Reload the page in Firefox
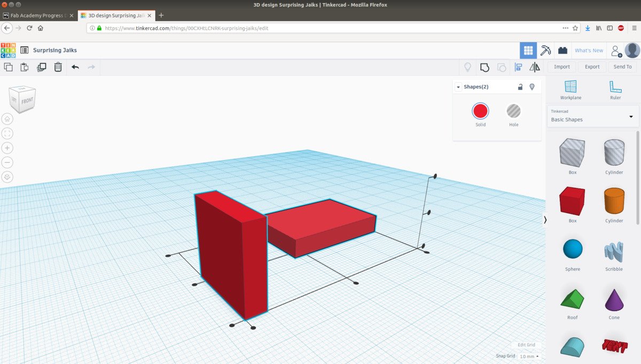The image size is (641, 364). (29, 28)
